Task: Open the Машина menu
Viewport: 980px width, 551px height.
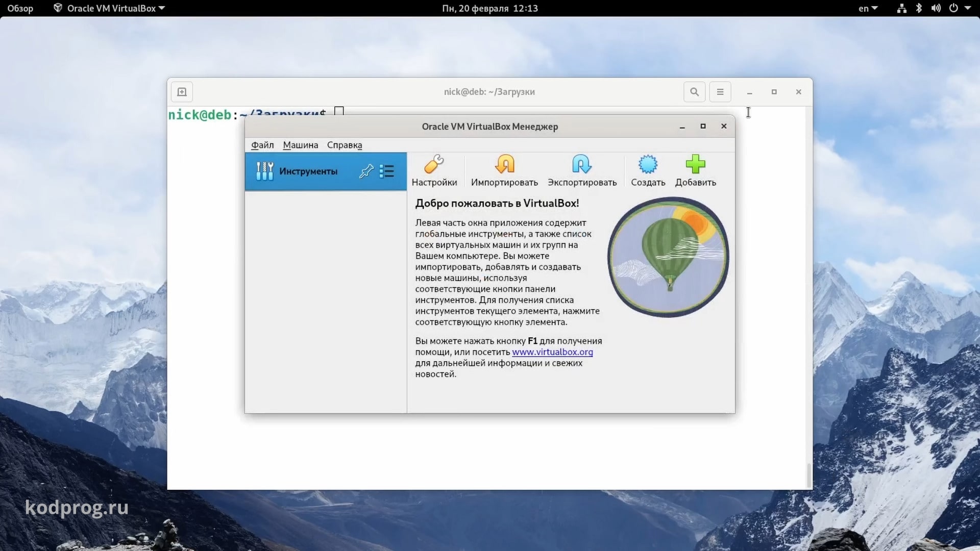Action: click(301, 145)
